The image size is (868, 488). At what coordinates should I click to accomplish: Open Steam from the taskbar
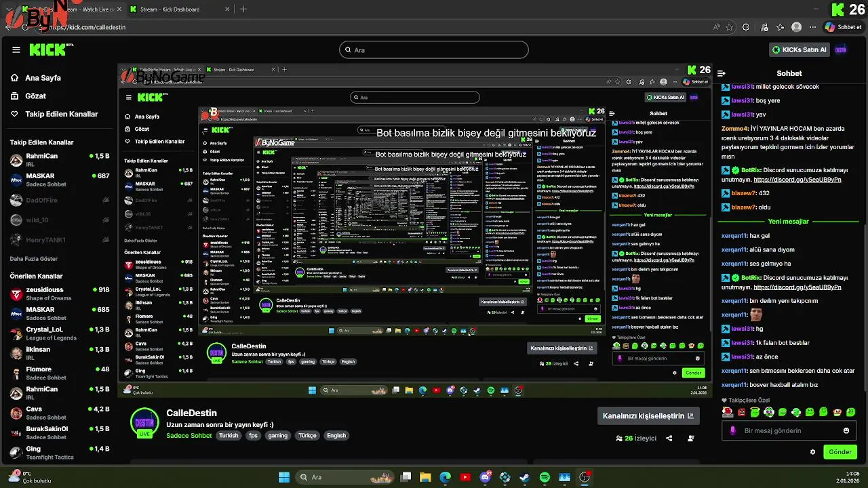pos(525,477)
